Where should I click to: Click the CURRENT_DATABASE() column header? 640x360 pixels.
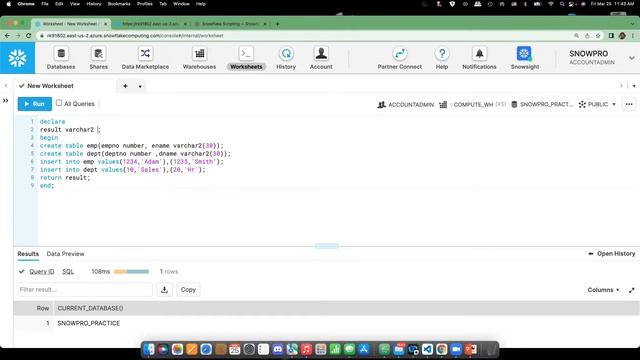90,308
